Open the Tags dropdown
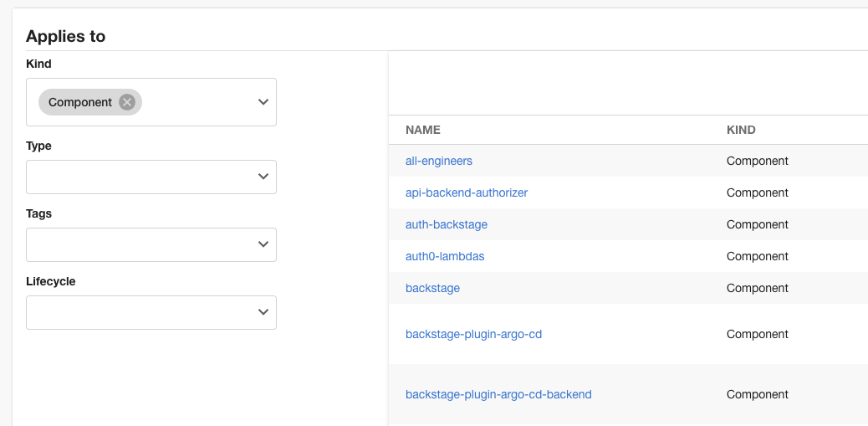The width and height of the screenshot is (868, 426). [x=151, y=244]
